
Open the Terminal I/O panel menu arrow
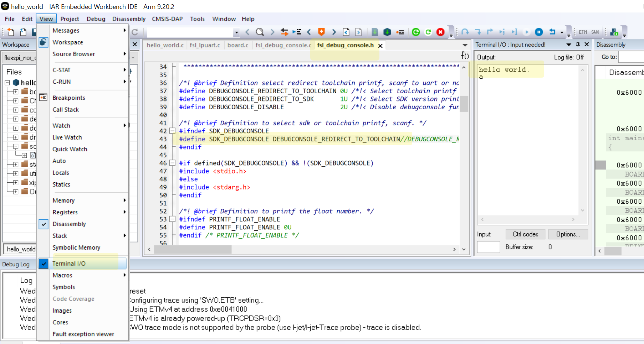point(569,45)
